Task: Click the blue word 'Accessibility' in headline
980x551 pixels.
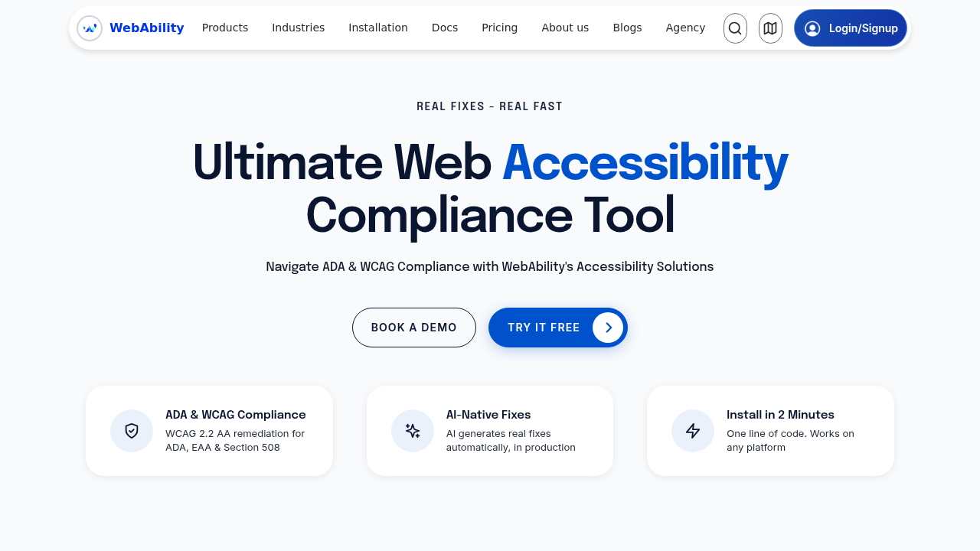Action: tap(645, 162)
